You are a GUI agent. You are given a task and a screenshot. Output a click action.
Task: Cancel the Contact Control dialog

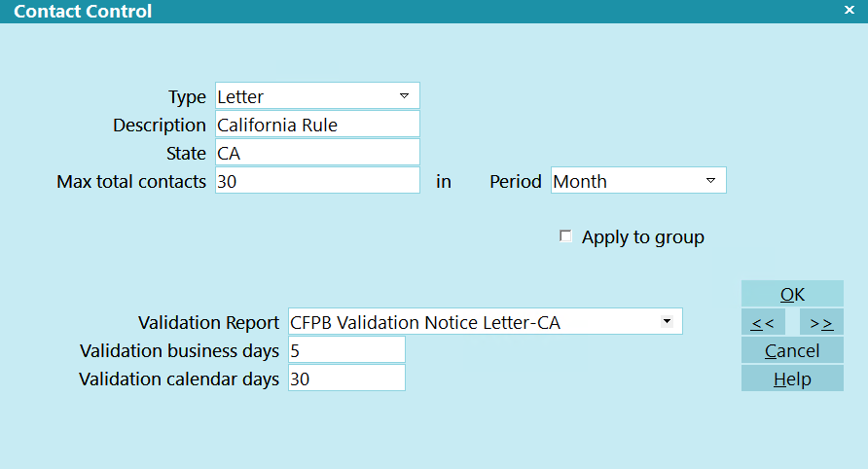(x=792, y=350)
